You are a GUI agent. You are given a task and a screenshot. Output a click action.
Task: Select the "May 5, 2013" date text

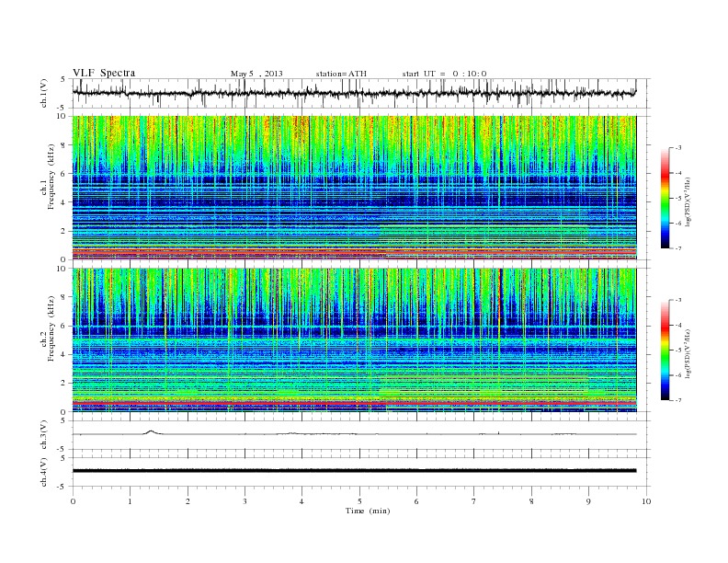(x=256, y=74)
